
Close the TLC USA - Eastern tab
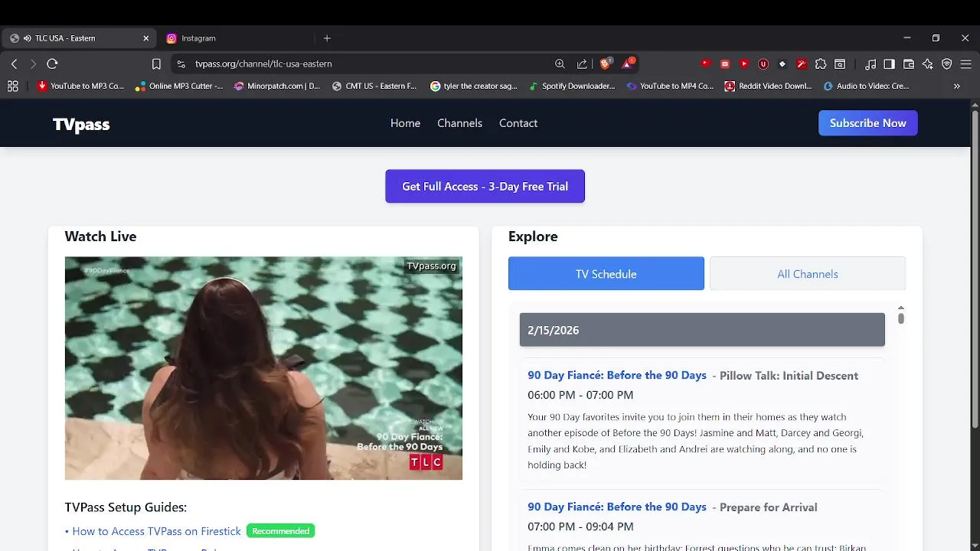(x=146, y=38)
